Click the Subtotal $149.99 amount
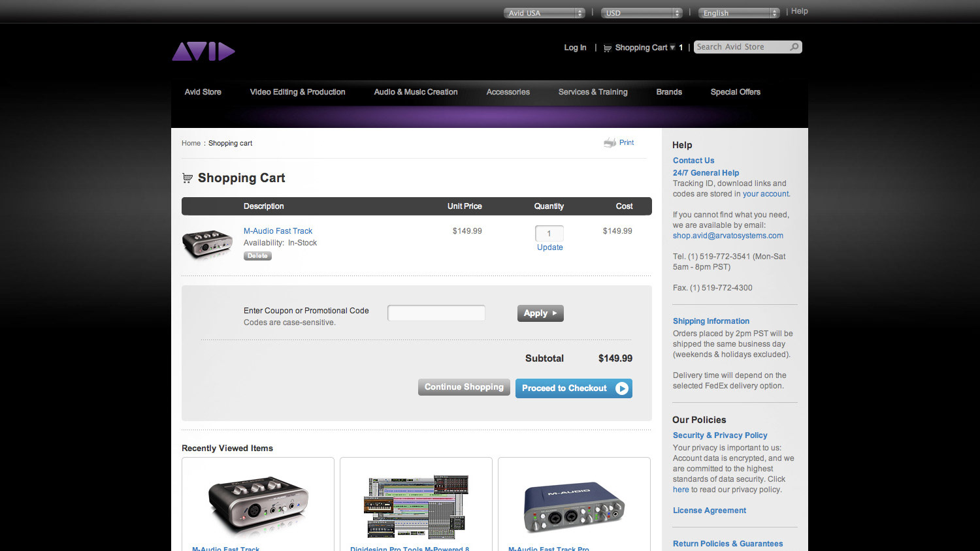 click(615, 358)
